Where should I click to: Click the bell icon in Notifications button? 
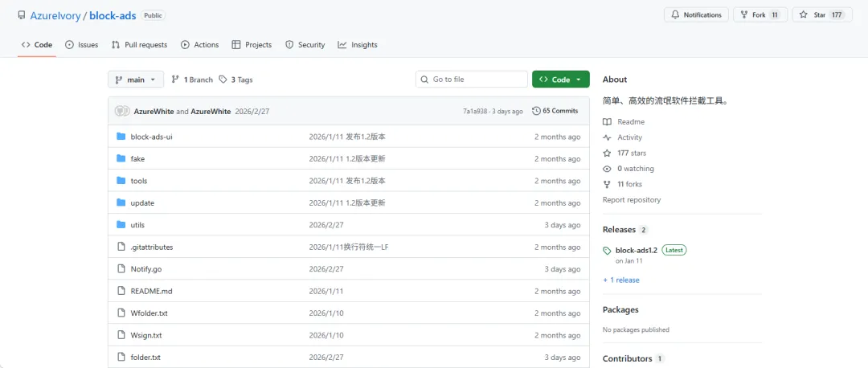tap(675, 15)
